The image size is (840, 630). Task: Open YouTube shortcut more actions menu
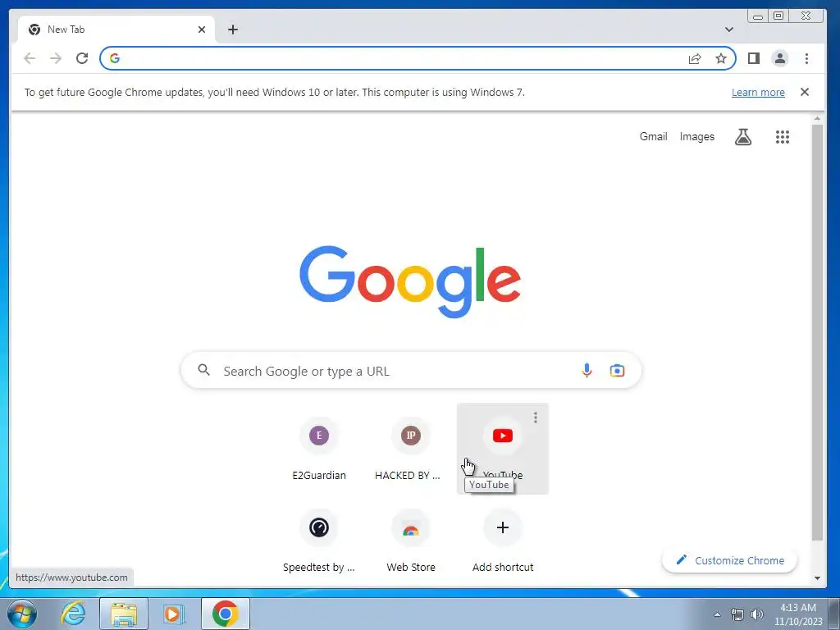click(535, 418)
